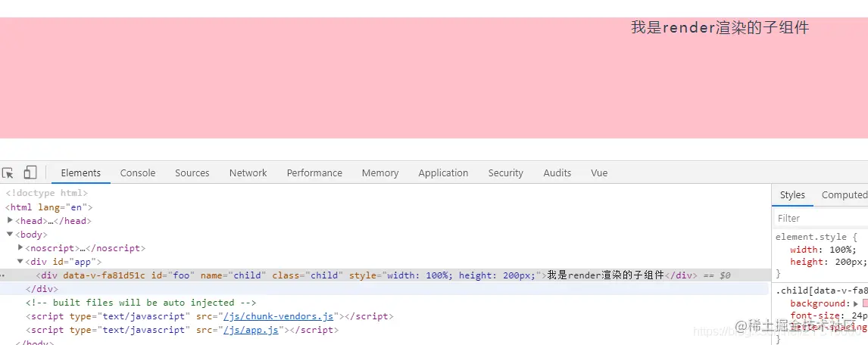The image size is (868, 345).
Task: Open the Sources tab
Action: (x=192, y=173)
